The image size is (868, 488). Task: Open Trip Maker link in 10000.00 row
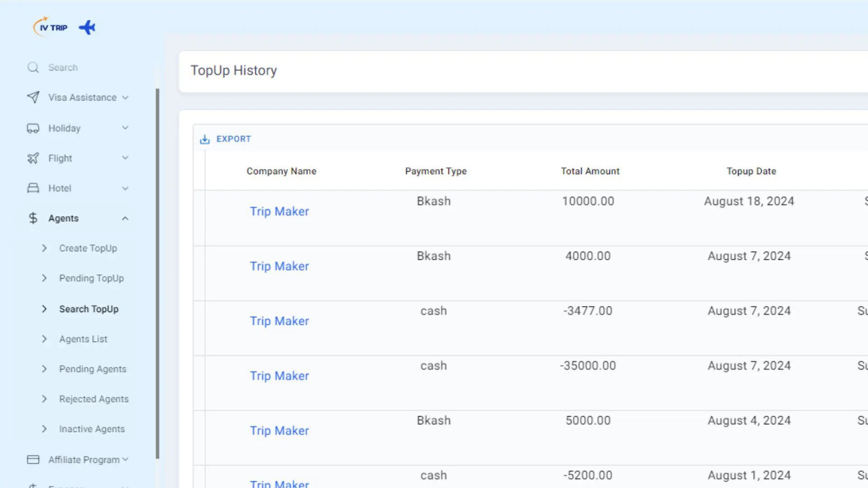(279, 211)
